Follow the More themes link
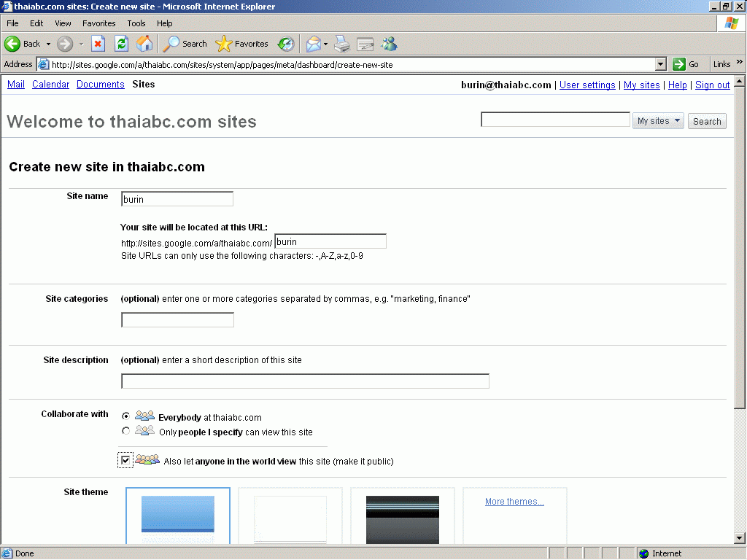This screenshot has width=747, height=560. pyautogui.click(x=514, y=502)
